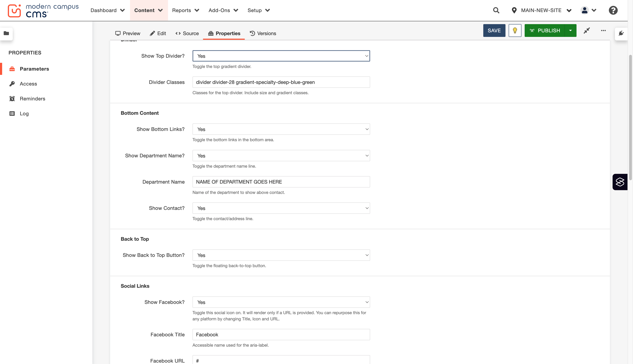Open the help question mark icon
The height and width of the screenshot is (364, 633).
click(613, 10)
